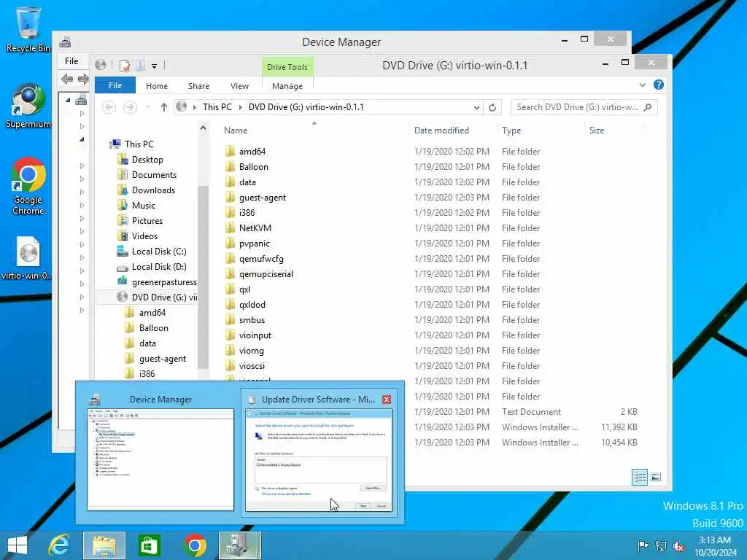Select the pvpanic folder
This screenshot has width=747, height=560.
254,244
